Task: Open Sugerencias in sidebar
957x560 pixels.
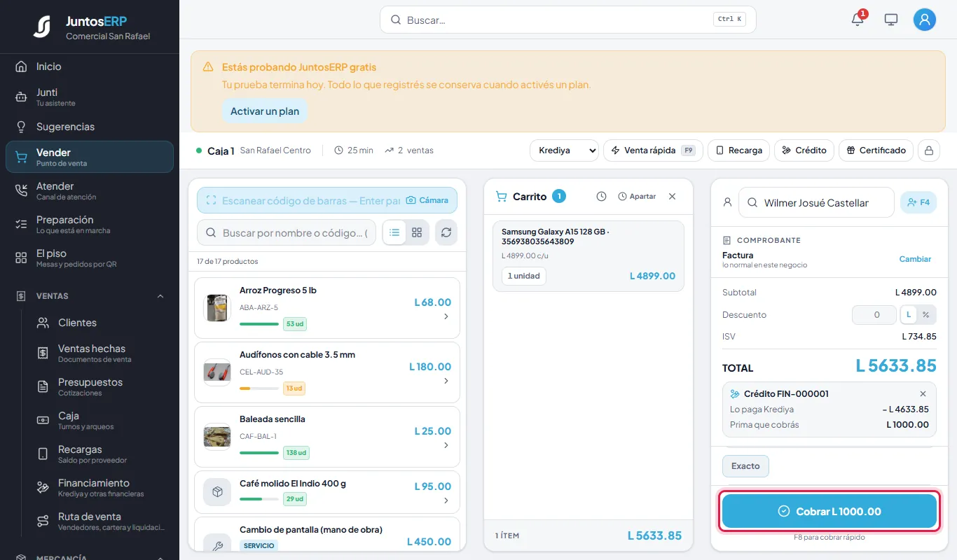Action: (x=90, y=127)
